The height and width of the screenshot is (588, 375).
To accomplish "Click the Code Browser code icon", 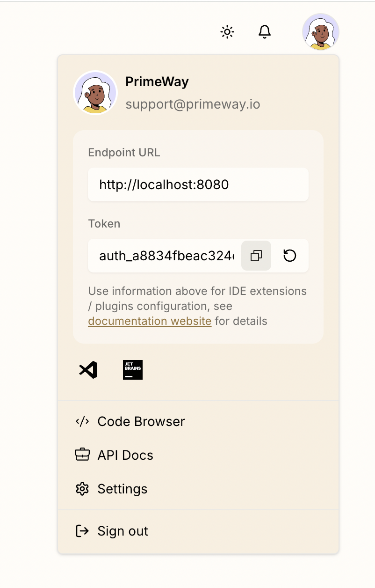I will [x=82, y=421].
